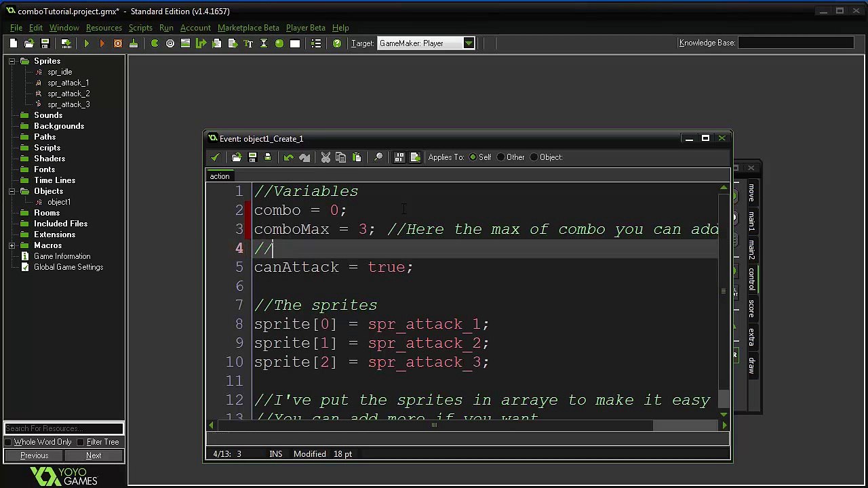
Task: Open Game Information tree item
Action: click(x=62, y=256)
